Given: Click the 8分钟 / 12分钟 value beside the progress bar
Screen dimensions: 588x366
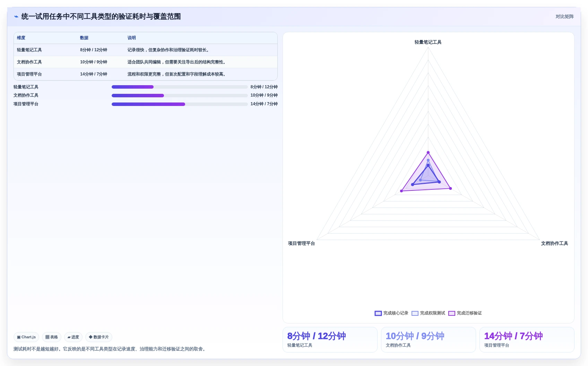Looking at the screenshot, I should tap(264, 87).
